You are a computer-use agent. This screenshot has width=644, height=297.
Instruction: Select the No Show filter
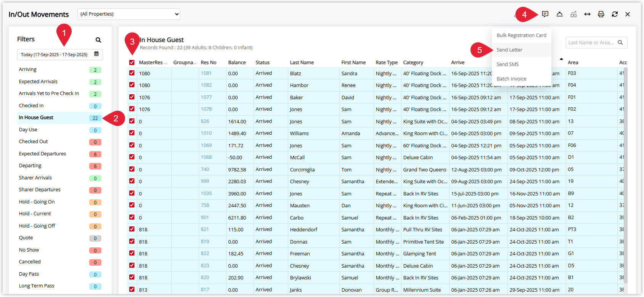click(x=60, y=250)
